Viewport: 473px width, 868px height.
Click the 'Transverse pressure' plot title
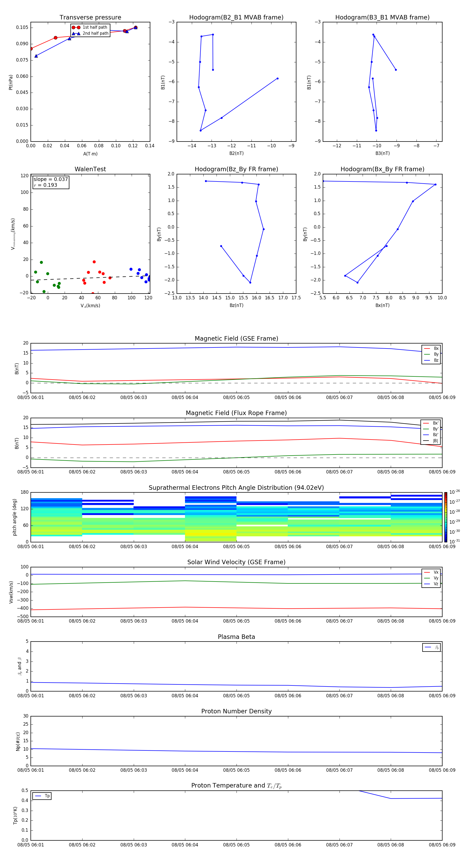[90, 18]
